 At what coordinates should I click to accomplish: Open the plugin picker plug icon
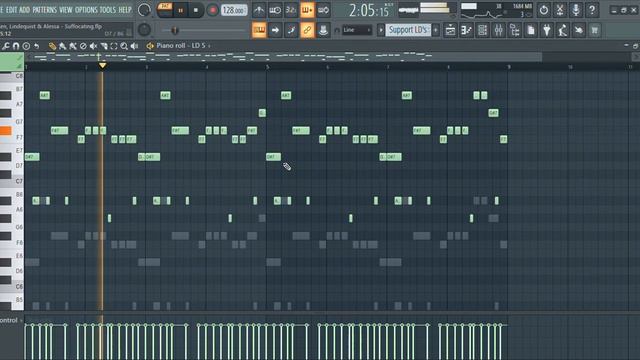coord(547,30)
